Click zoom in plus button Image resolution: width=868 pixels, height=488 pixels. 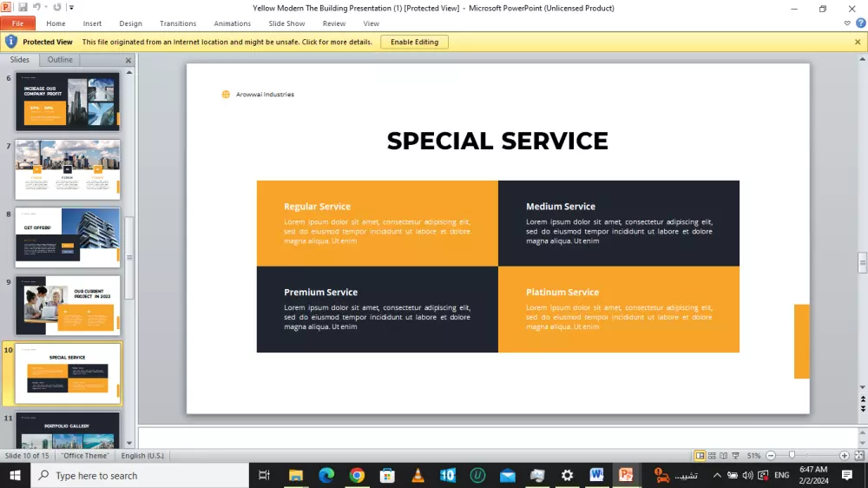[x=845, y=456]
